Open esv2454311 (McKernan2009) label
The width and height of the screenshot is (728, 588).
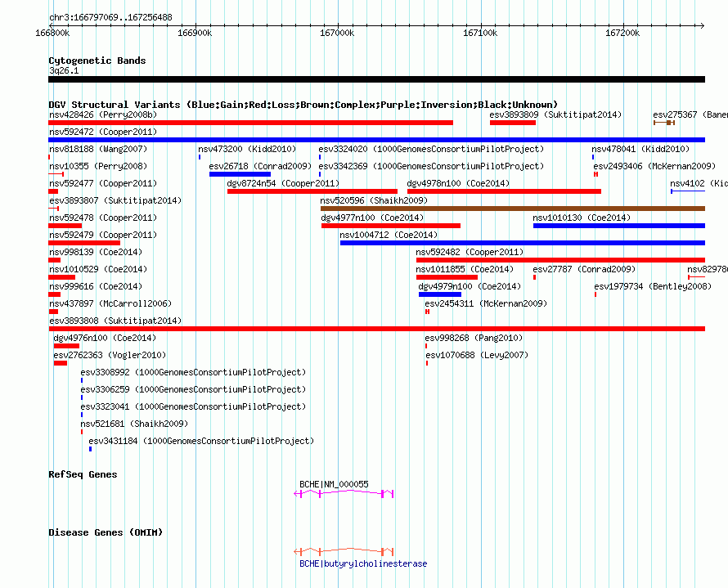tap(486, 303)
